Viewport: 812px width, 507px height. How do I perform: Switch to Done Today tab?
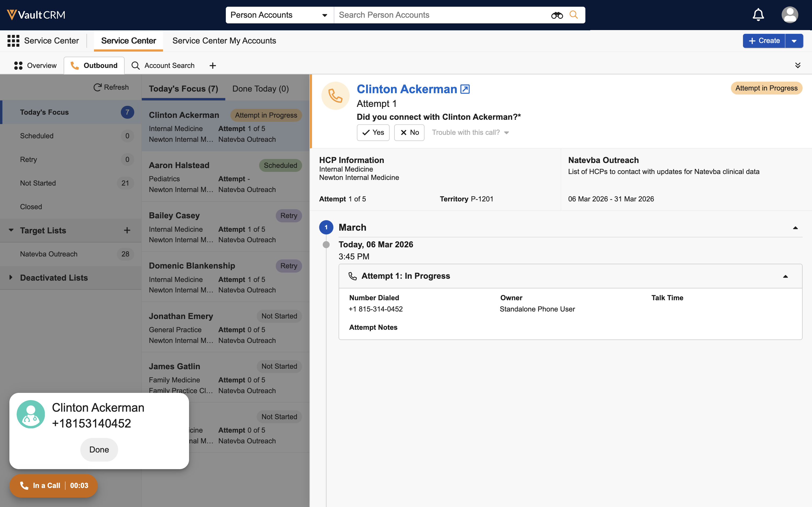click(x=260, y=89)
